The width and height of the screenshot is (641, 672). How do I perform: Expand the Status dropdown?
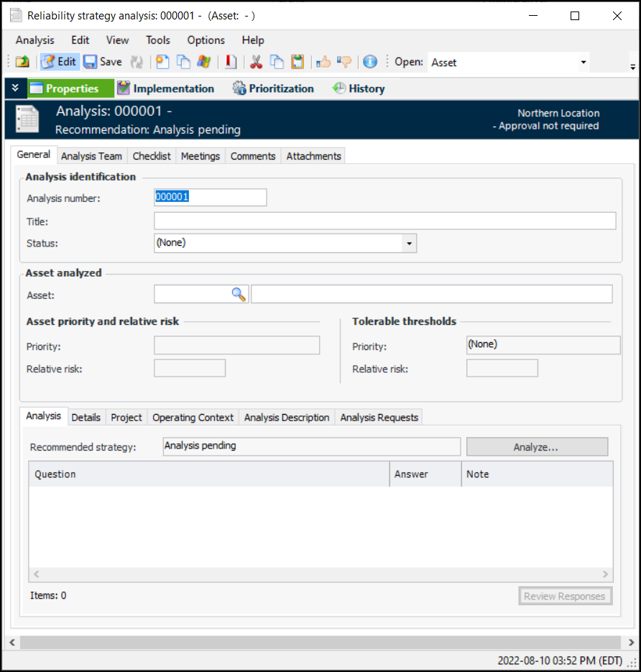pyautogui.click(x=409, y=244)
